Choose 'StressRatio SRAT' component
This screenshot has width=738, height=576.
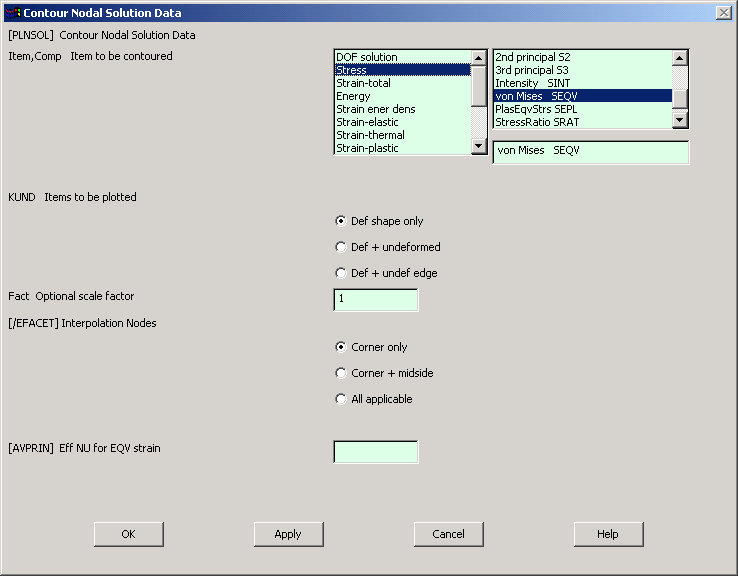(x=583, y=122)
